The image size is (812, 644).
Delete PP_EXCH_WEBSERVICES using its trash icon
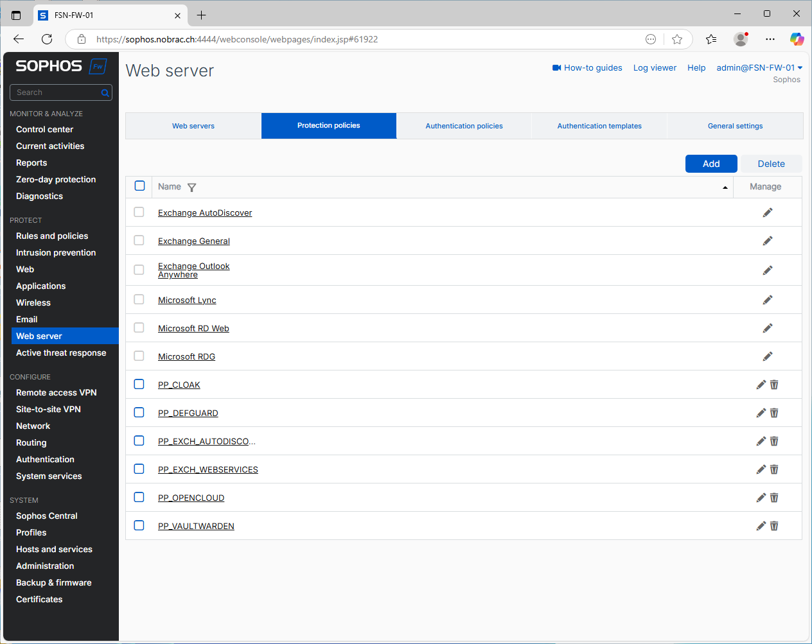click(x=774, y=469)
